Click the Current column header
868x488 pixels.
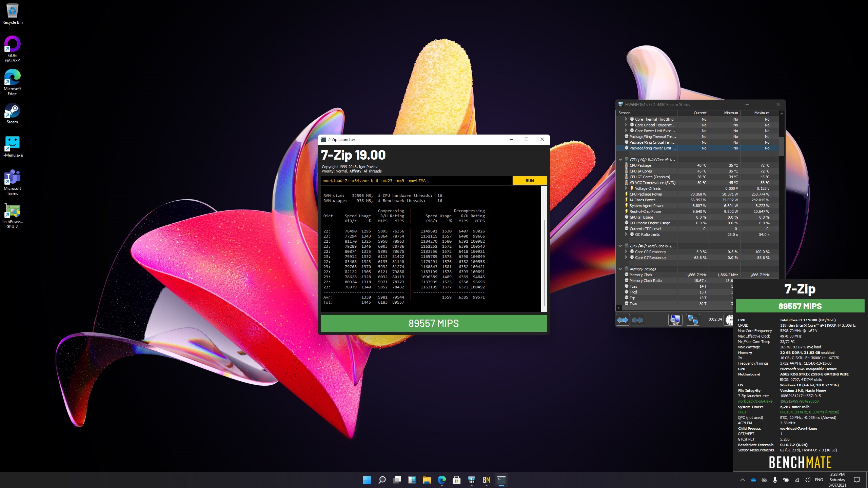pyautogui.click(x=693, y=113)
